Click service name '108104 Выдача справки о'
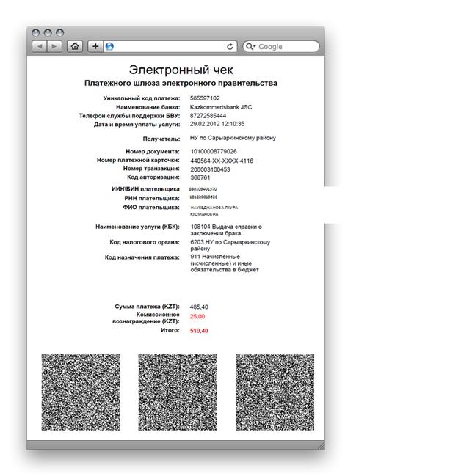 (226, 227)
